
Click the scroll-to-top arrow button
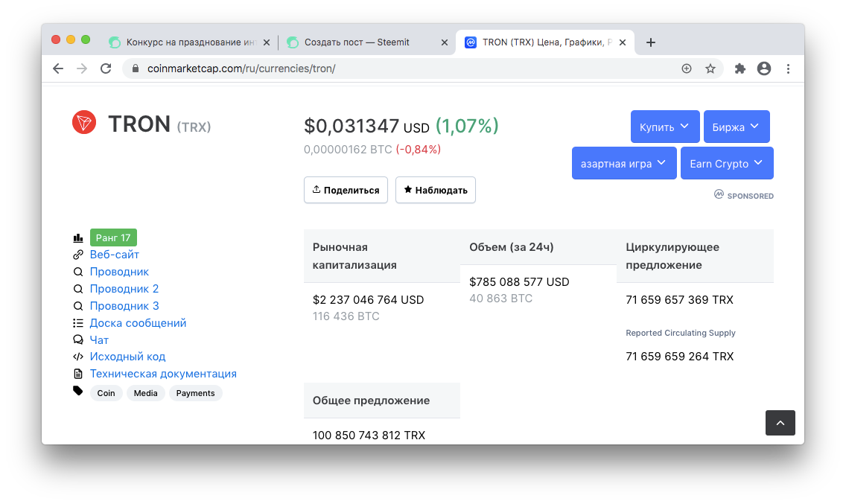click(780, 423)
